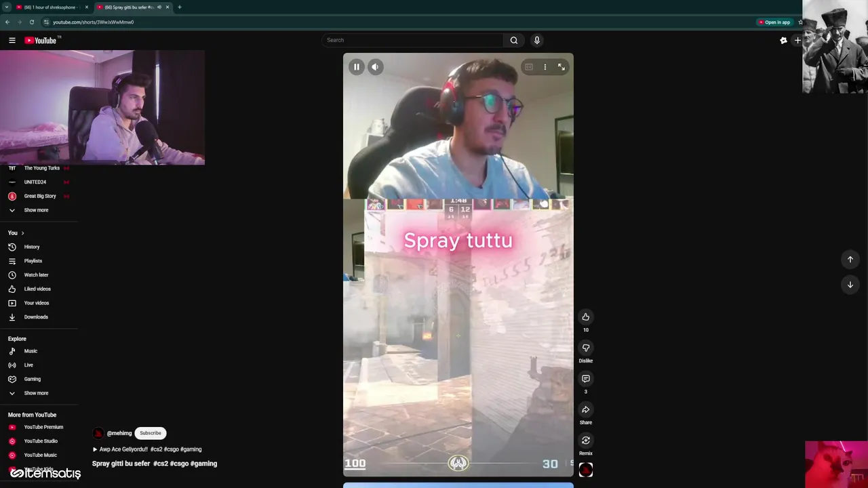Click the address bar URL

(93, 22)
